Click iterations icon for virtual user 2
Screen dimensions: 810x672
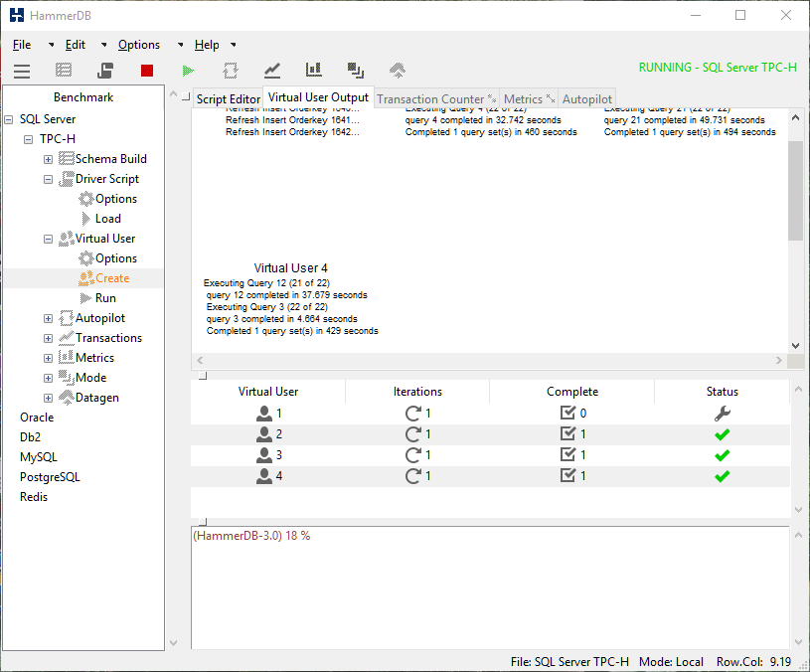coord(412,434)
